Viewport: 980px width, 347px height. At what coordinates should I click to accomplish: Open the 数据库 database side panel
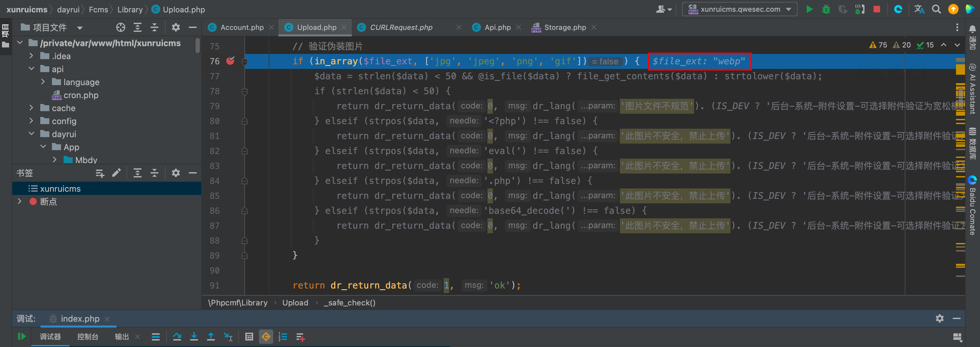pos(973,143)
